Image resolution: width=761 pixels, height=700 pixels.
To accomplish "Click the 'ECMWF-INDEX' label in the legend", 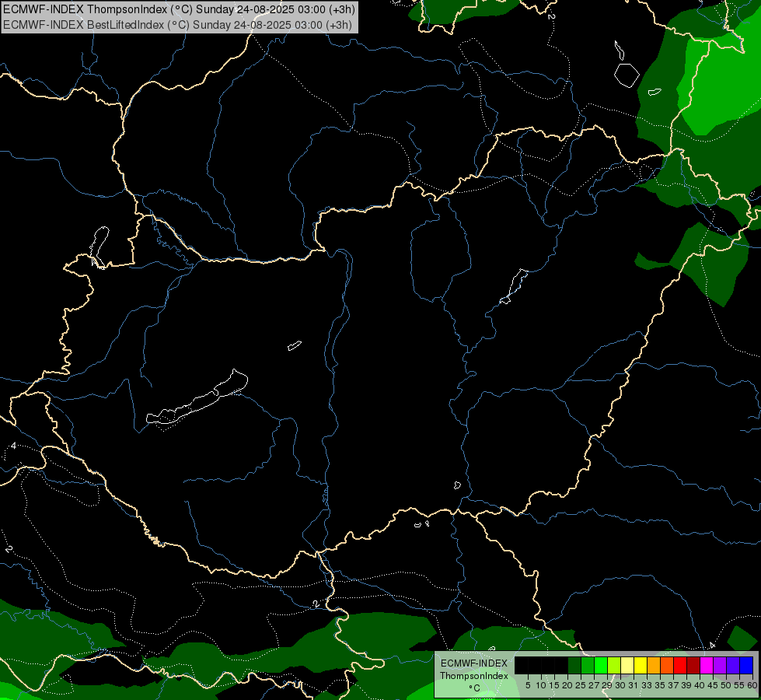I will [x=474, y=663].
